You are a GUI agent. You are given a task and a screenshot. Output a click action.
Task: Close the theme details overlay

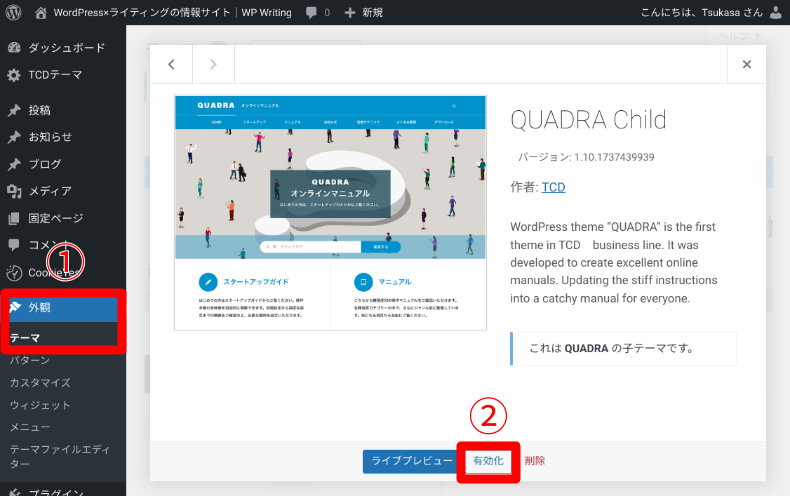(x=747, y=64)
